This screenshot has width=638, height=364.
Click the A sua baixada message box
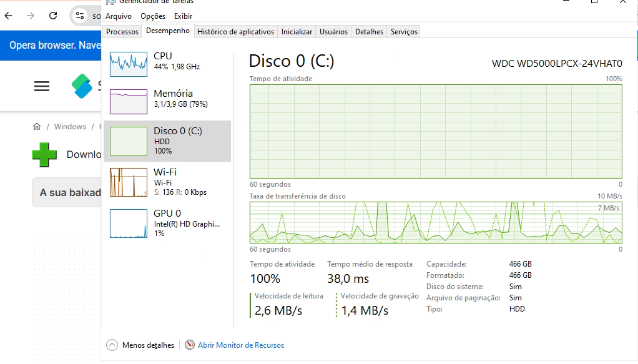(x=67, y=192)
